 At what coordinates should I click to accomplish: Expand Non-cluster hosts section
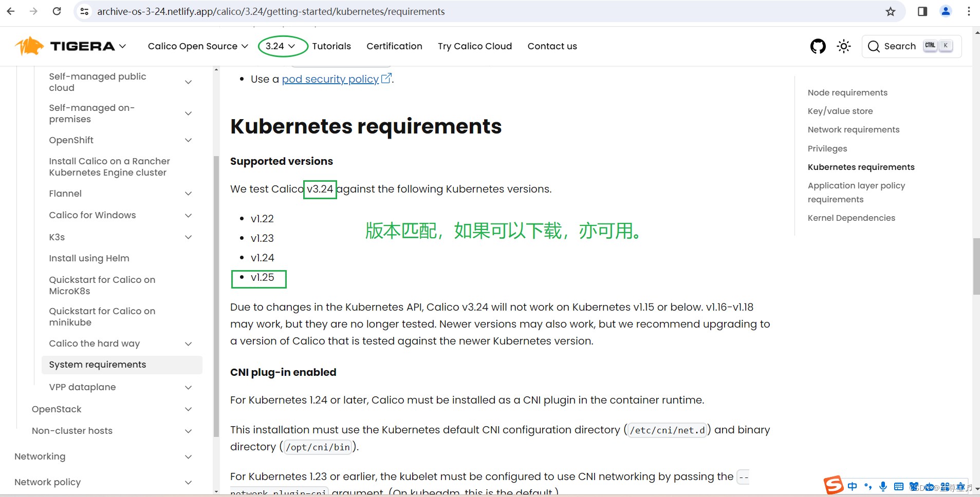(189, 431)
